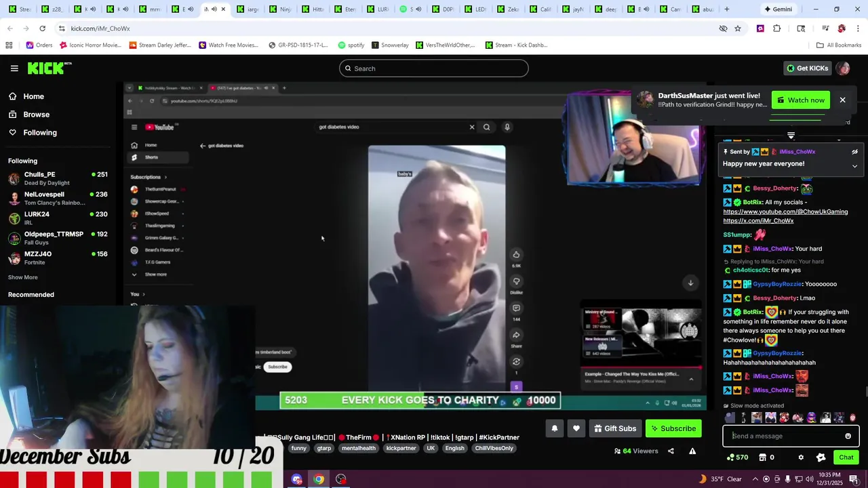Select the English language tag
868x488 pixels.
[454, 448]
